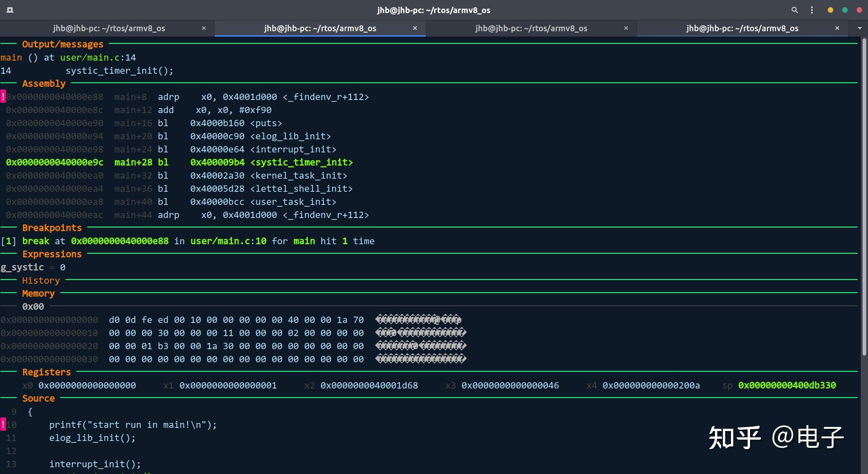Image resolution: width=868 pixels, height=474 pixels.
Task: Open the tab list dropdown arrow
Action: (859, 28)
